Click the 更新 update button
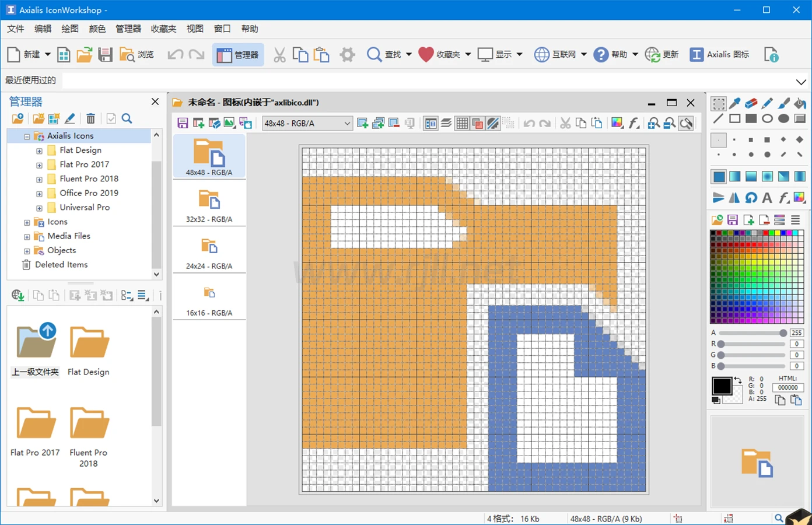Screen dimensions: 812x525 click(662, 55)
